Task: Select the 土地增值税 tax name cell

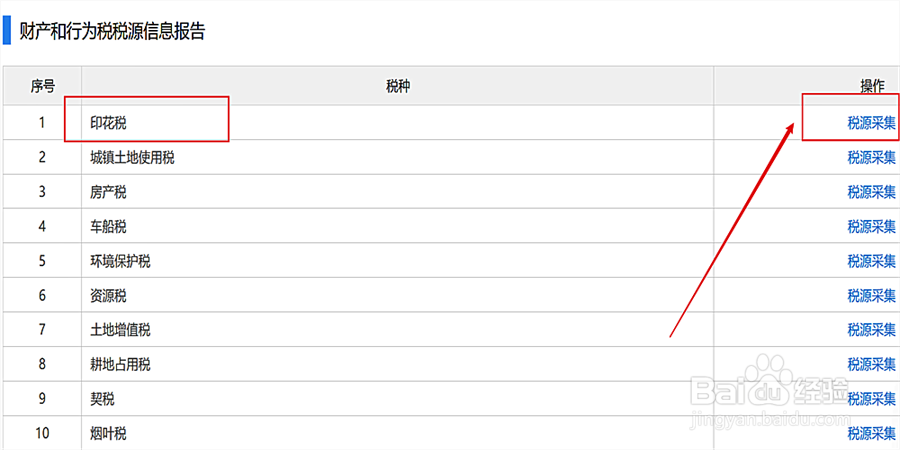Action: click(x=397, y=329)
